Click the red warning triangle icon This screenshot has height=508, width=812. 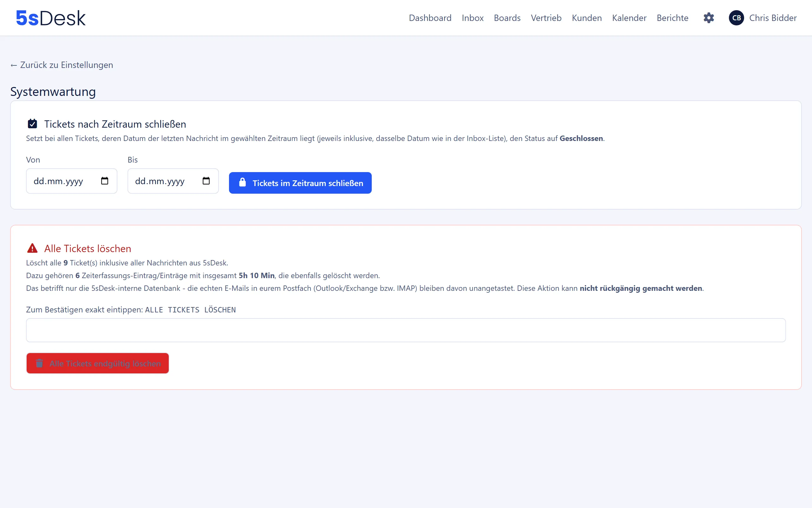[x=32, y=248]
